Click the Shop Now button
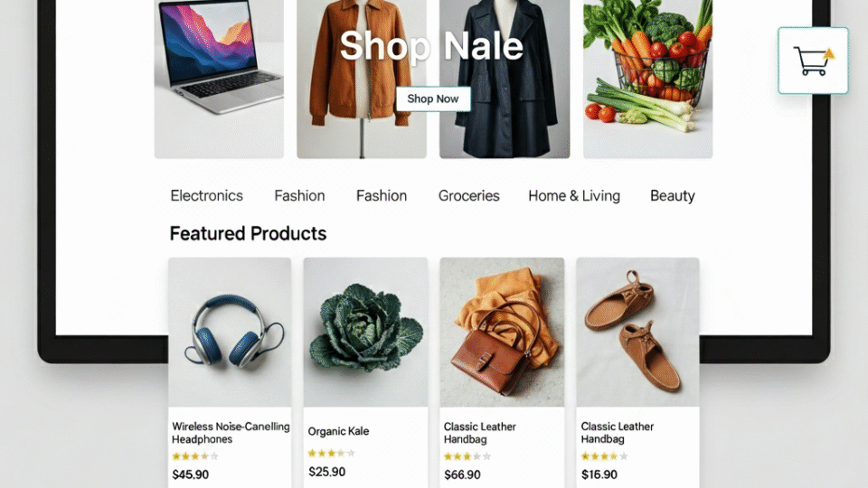This screenshot has height=488, width=868. point(433,99)
